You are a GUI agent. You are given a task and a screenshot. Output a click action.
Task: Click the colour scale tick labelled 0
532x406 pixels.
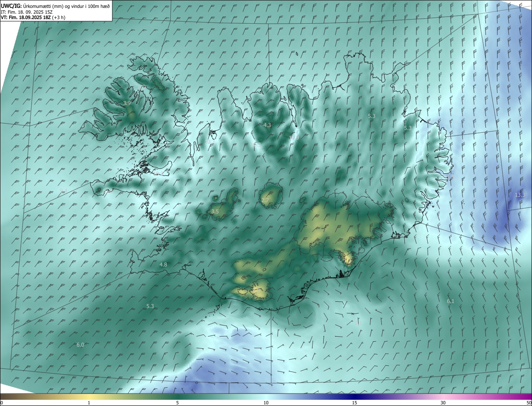(2, 403)
